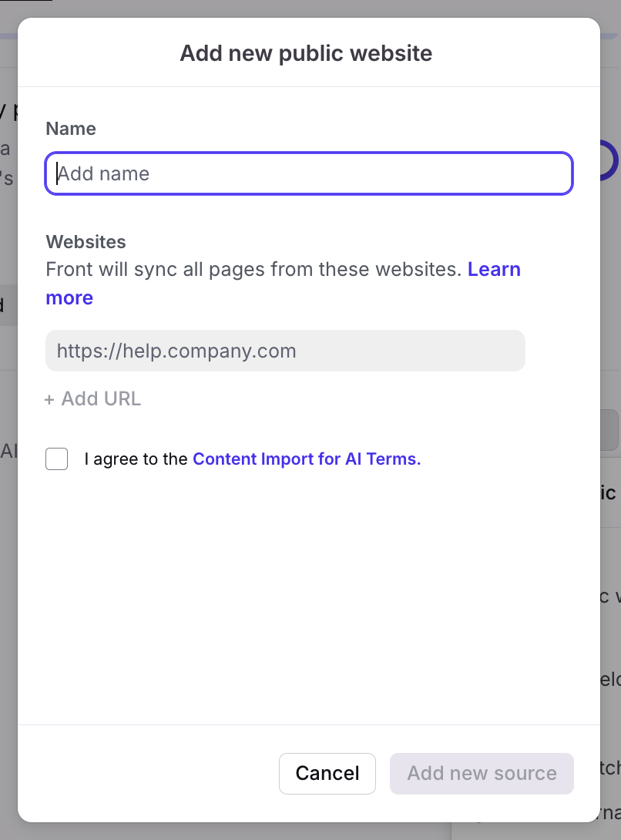Click the Add new source button
Screen dimensions: 621x840
tap(482, 773)
